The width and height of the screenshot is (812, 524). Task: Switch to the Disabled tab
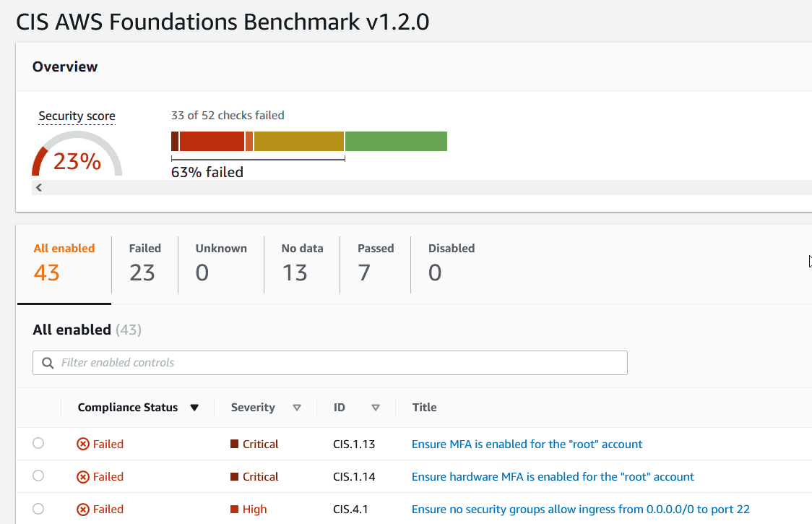click(x=451, y=265)
